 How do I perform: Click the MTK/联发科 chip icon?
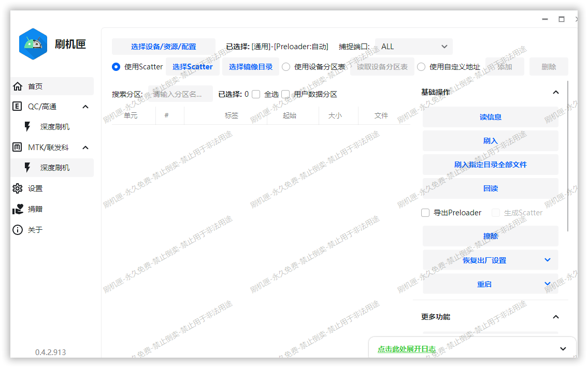click(x=18, y=148)
